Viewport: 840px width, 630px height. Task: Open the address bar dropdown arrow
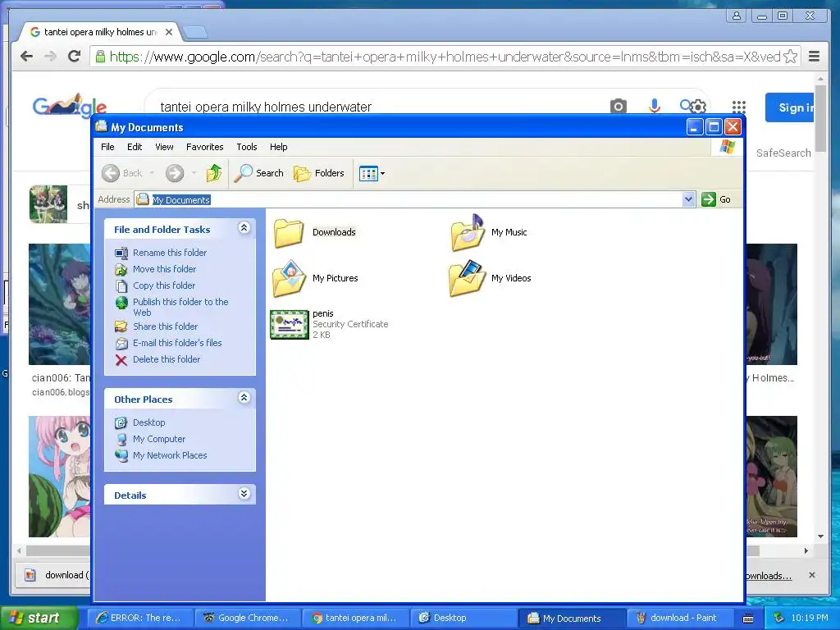click(688, 200)
